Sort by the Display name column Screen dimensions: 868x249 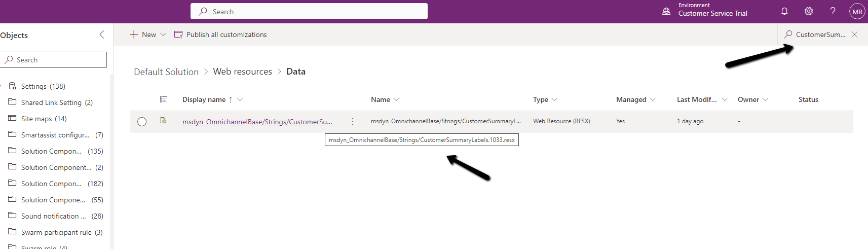(204, 99)
